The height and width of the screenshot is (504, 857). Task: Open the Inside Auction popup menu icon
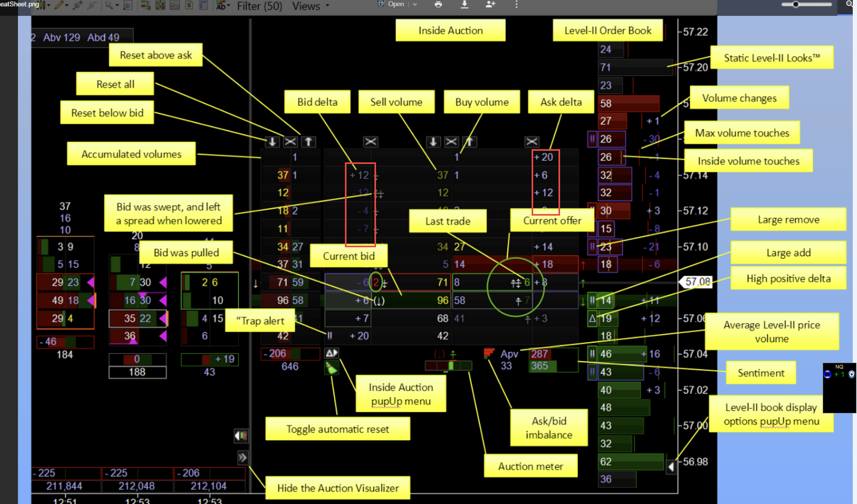pyautogui.click(x=332, y=353)
